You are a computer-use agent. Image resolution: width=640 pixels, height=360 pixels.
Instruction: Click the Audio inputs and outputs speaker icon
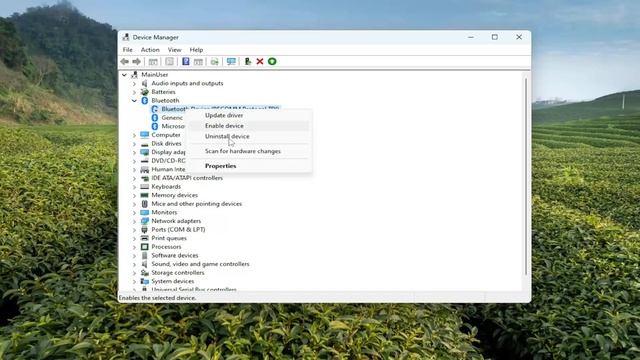(144, 83)
